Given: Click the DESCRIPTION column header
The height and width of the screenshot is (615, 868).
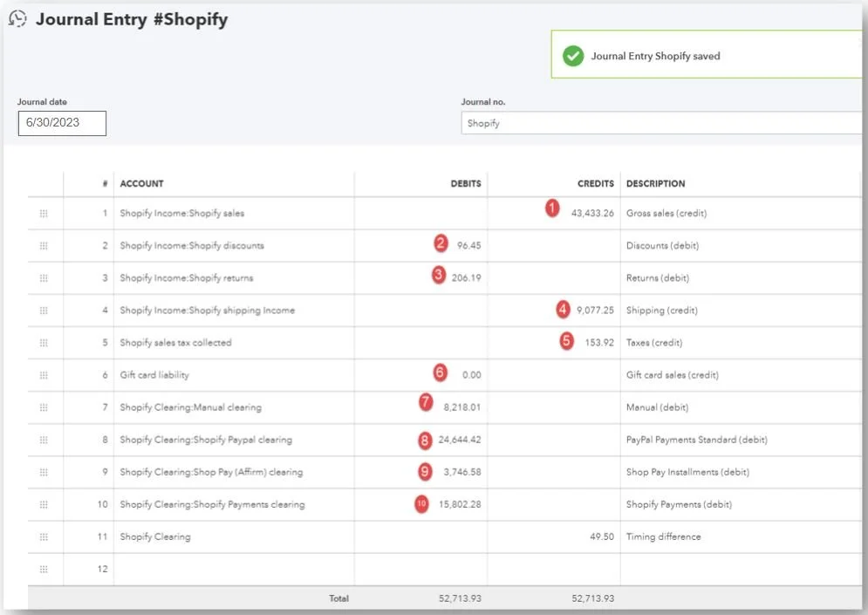Looking at the screenshot, I should [x=655, y=184].
